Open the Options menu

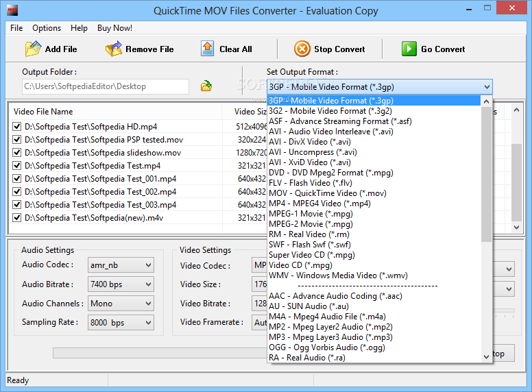[x=47, y=28]
